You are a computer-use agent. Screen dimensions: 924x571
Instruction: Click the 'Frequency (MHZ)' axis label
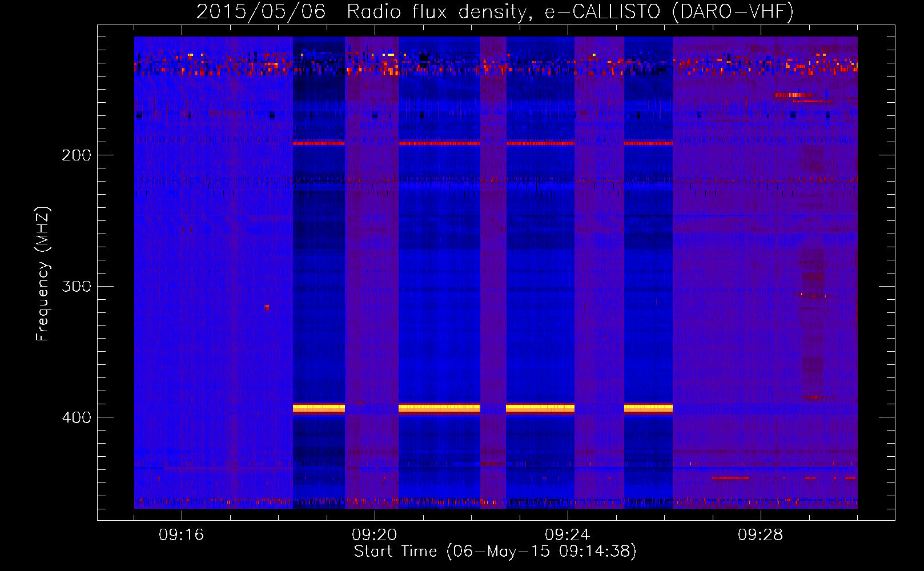click(43, 274)
